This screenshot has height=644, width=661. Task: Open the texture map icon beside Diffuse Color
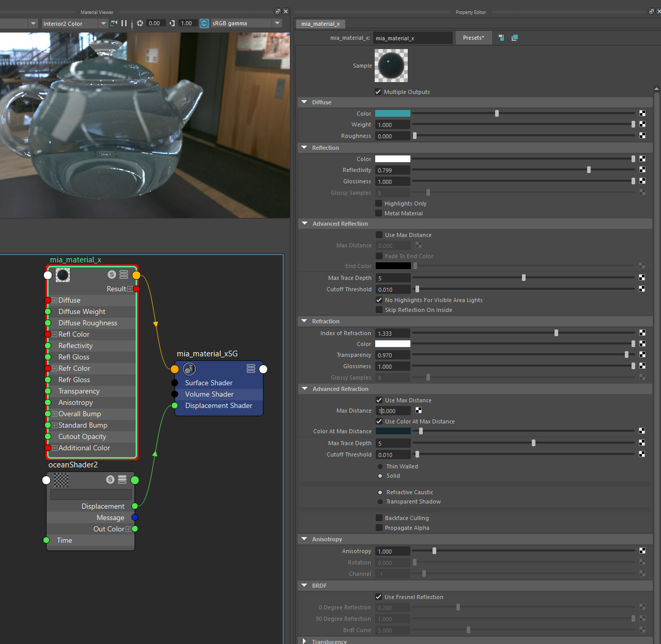click(642, 113)
